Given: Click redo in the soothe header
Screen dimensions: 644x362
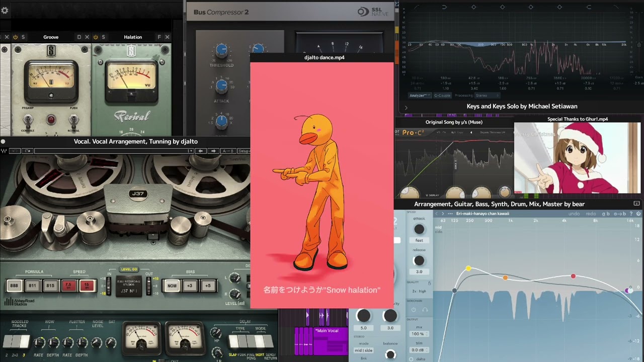Looking at the screenshot, I should coord(591,214).
